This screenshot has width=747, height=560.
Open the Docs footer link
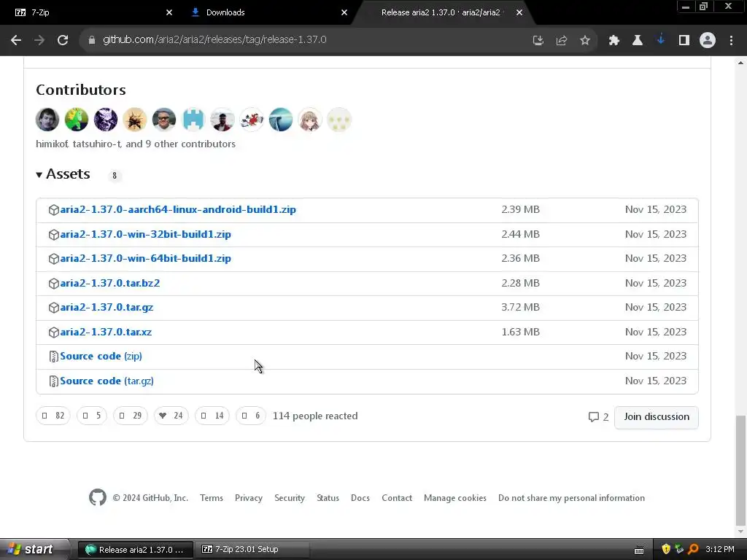point(360,498)
